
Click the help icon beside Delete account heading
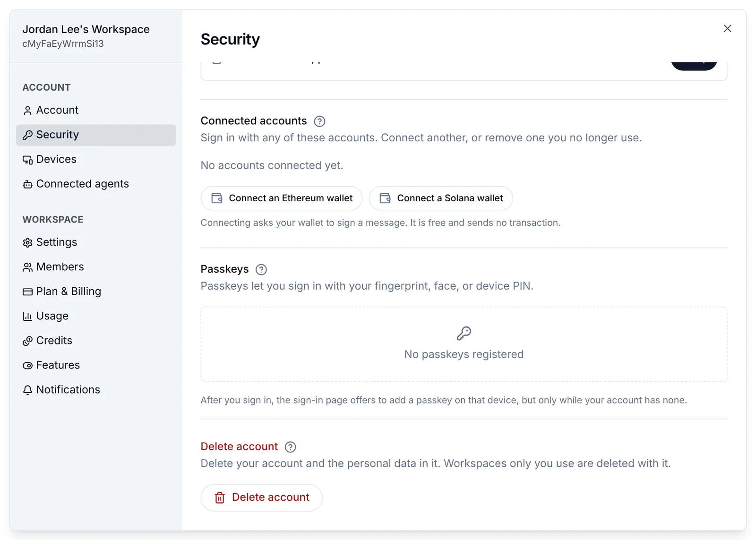click(291, 447)
